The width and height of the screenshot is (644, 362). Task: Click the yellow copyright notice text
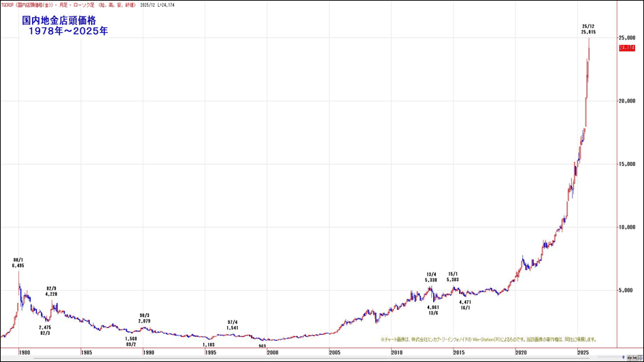pyautogui.click(x=488, y=340)
